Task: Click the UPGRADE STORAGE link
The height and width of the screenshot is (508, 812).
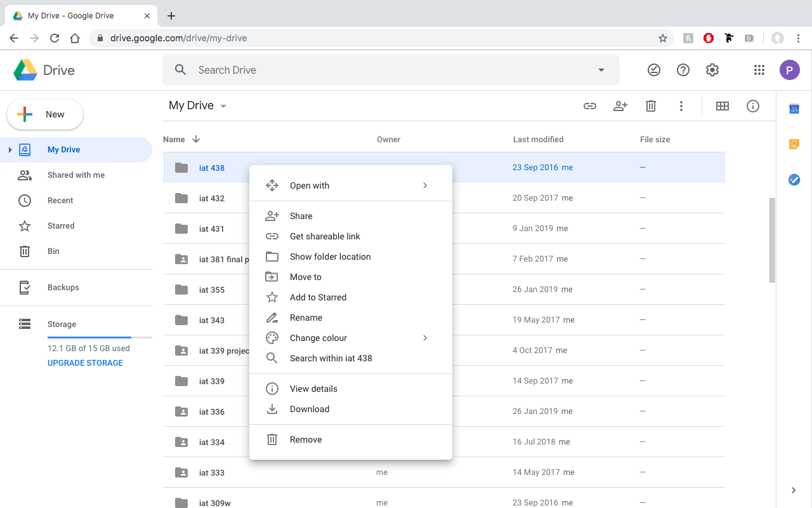Action: coord(85,363)
